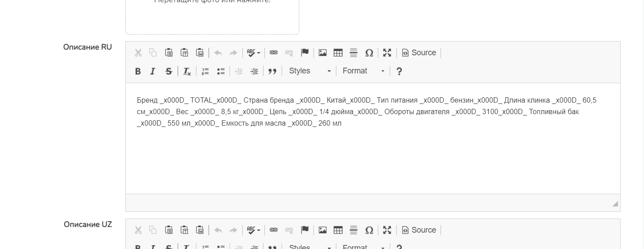Insert an image in Описание RU editor
The height and width of the screenshot is (249, 644).
click(323, 53)
